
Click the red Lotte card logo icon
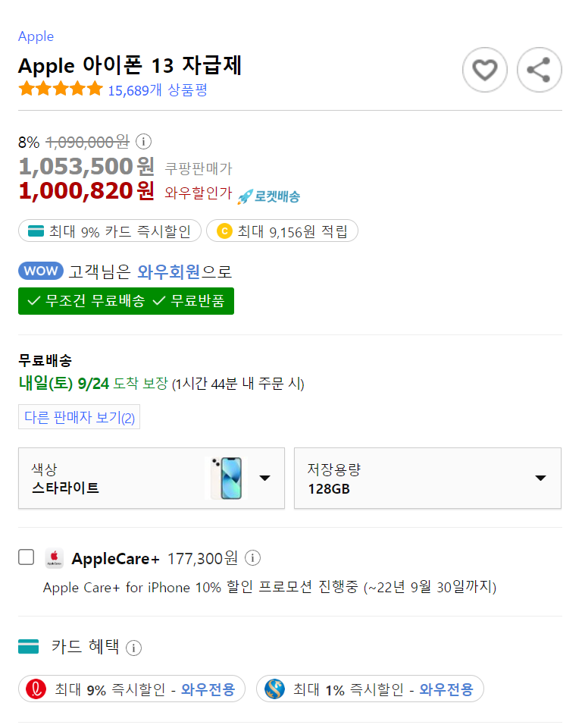[36, 689]
